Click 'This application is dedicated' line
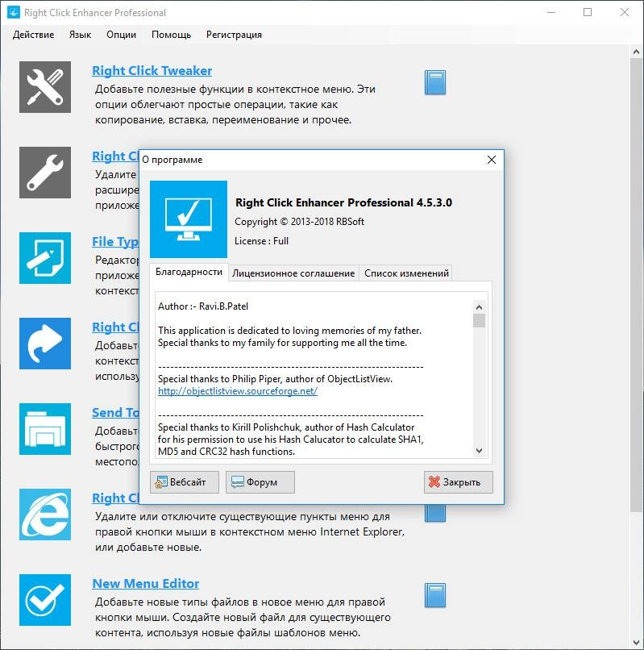644x650 pixels. coord(289,331)
